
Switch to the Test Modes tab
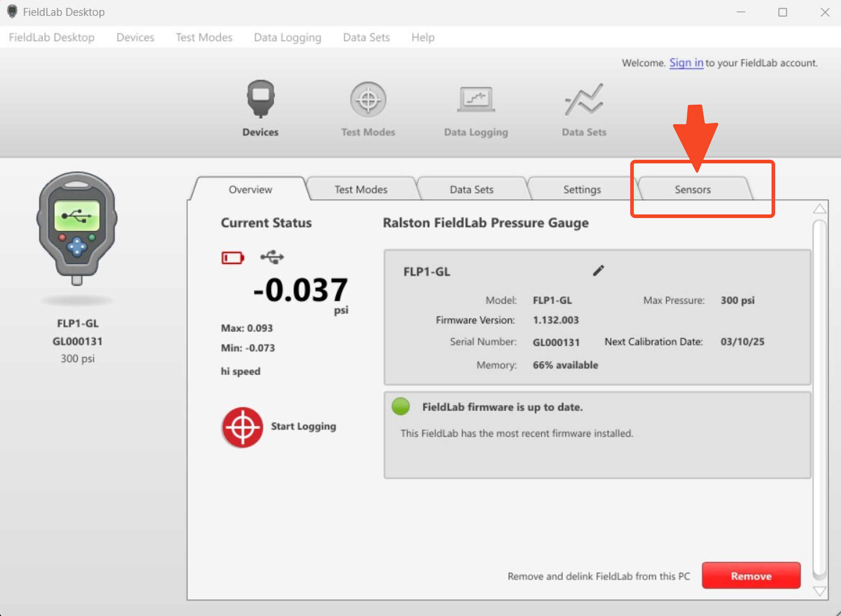click(x=361, y=189)
